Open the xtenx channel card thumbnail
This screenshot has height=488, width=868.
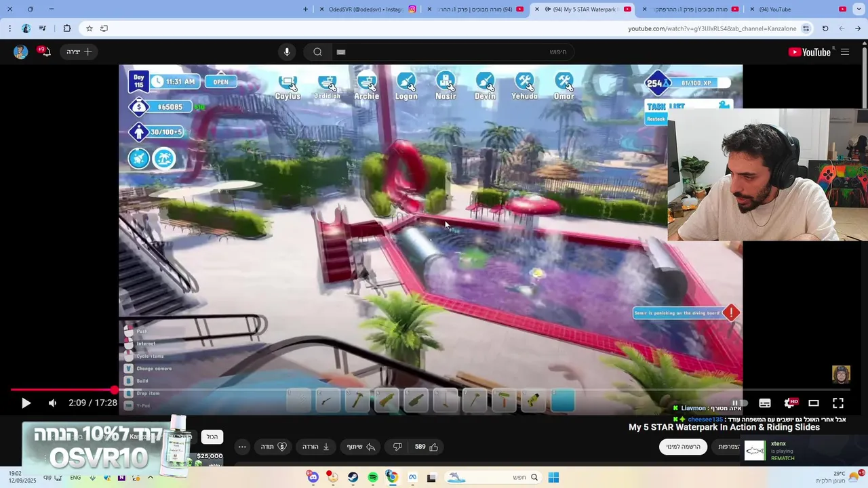(x=755, y=451)
